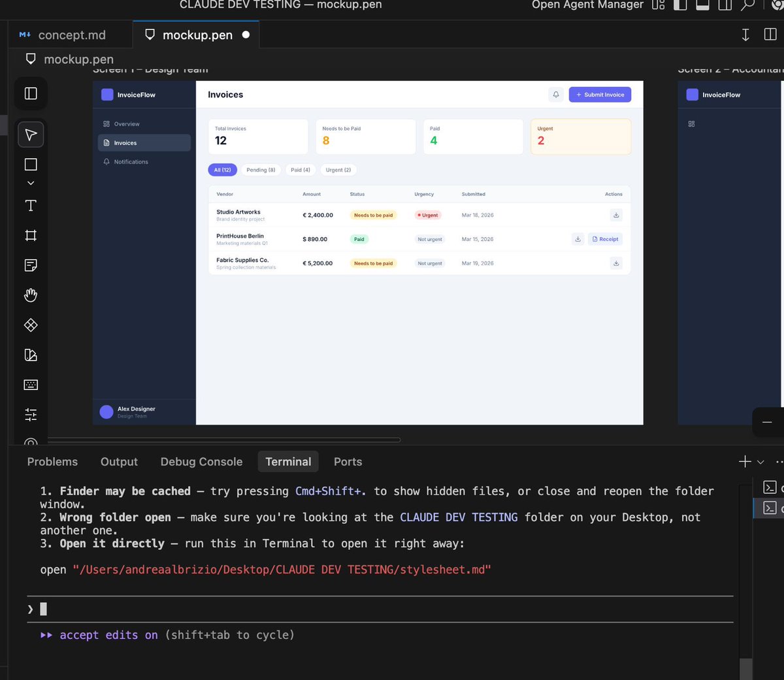784x680 pixels.
Task: Select the All (12) filter pill
Action: 222,170
